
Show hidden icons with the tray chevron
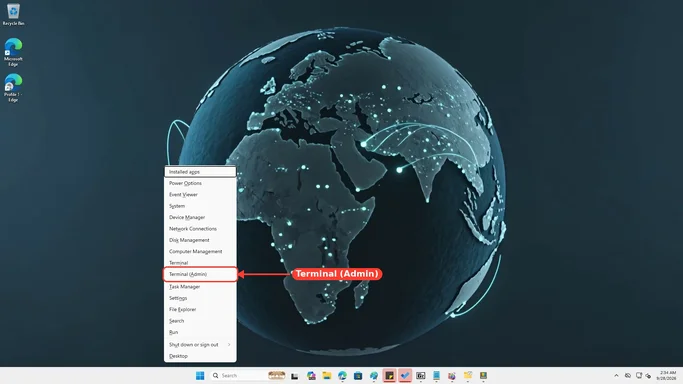pos(616,375)
